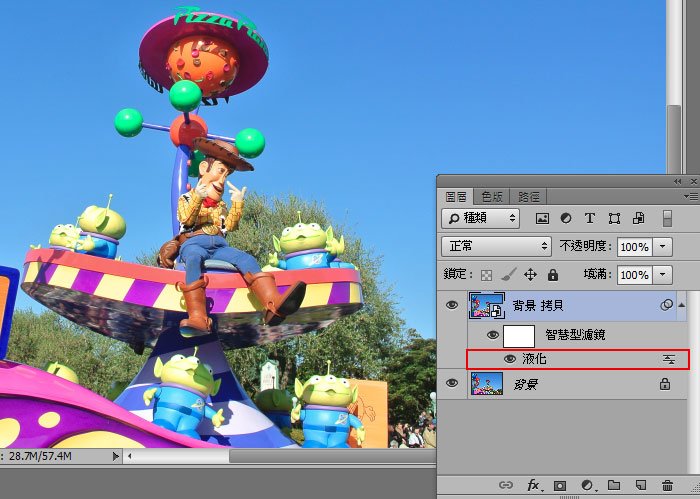Select the 智慧型濾鏡 mask thumbnail
This screenshot has width=700, height=499.
(x=519, y=336)
